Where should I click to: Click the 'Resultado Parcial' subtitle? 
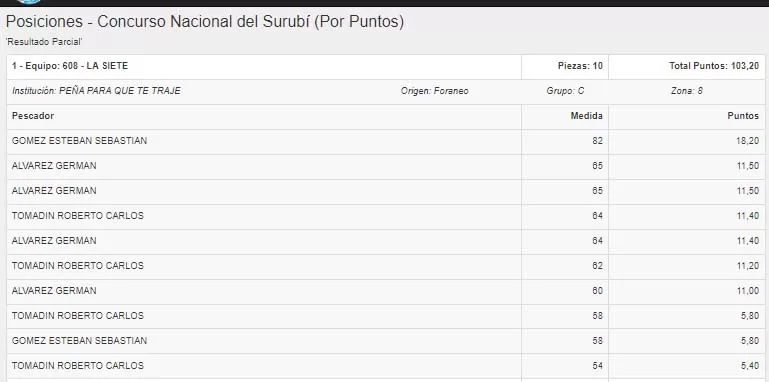click(x=44, y=42)
